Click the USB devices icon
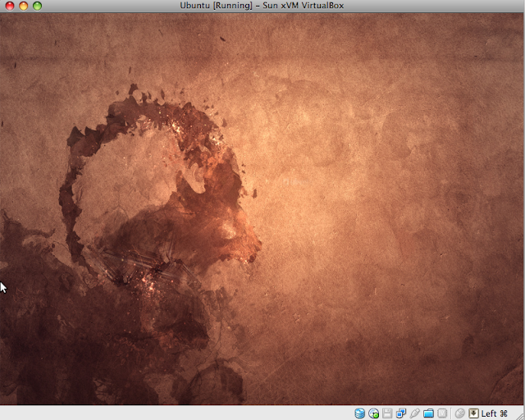 click(x=414, y=413)
